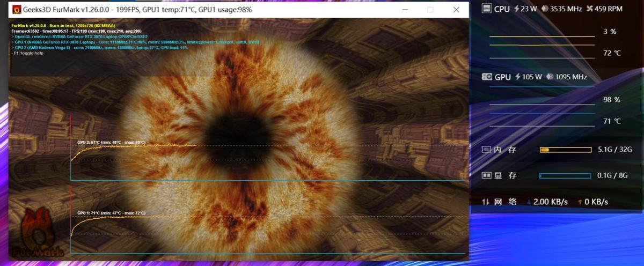Screen dimensions: 644x266
Task: Click the FurMark window title text
Action: 137,10
